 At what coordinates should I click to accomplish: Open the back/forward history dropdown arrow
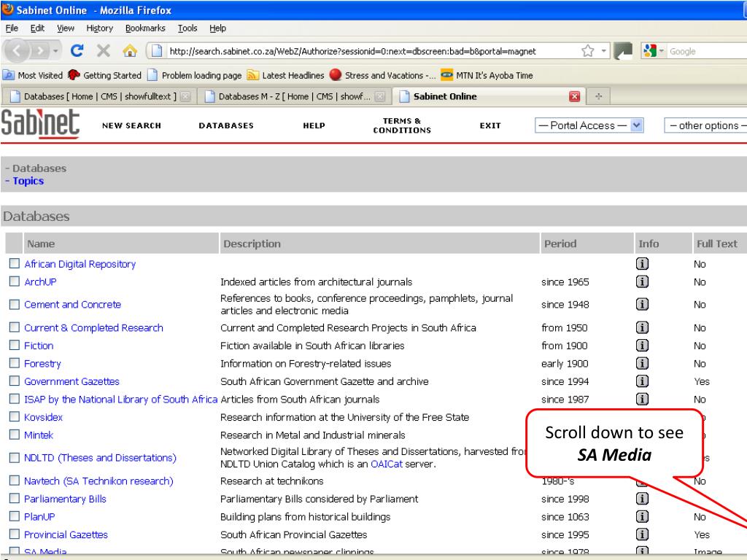click(x=55, y=50)
